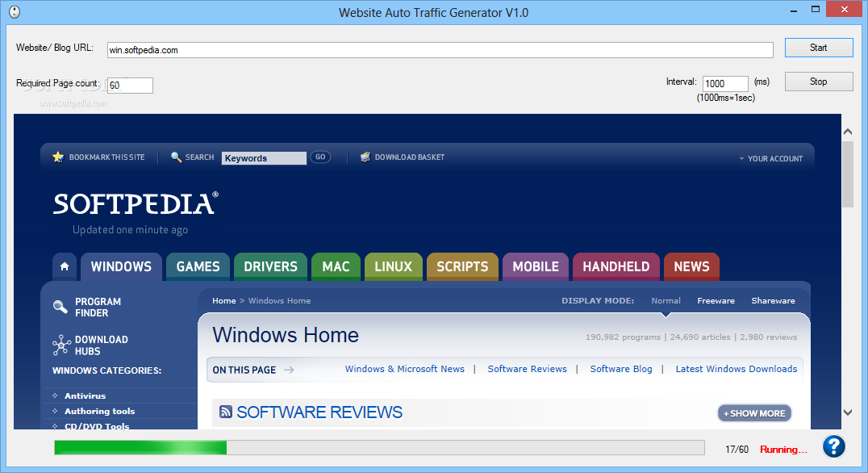The height and width of the screenshot is (473, 868).
Task: Open the Windows tab
Action: (x=121, y=266)
